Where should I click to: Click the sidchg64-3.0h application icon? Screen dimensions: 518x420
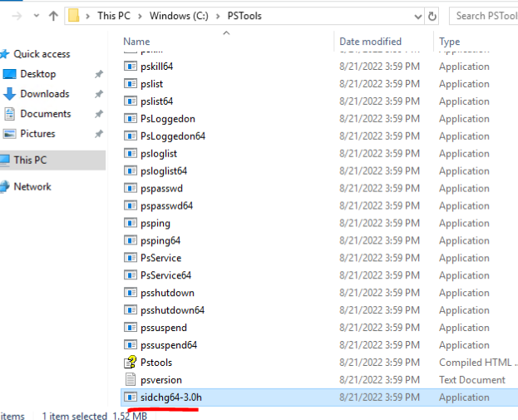pos(131,397)
